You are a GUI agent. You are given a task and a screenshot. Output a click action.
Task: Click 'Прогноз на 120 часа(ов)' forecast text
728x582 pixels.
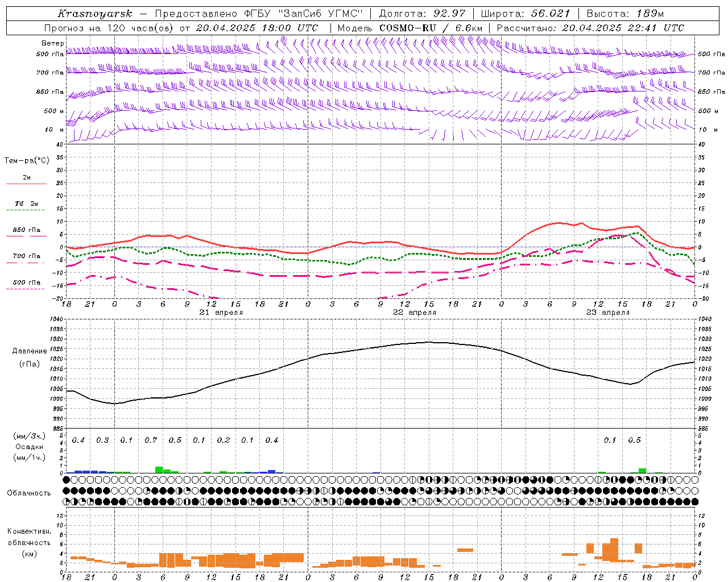[x=110, y=28]
